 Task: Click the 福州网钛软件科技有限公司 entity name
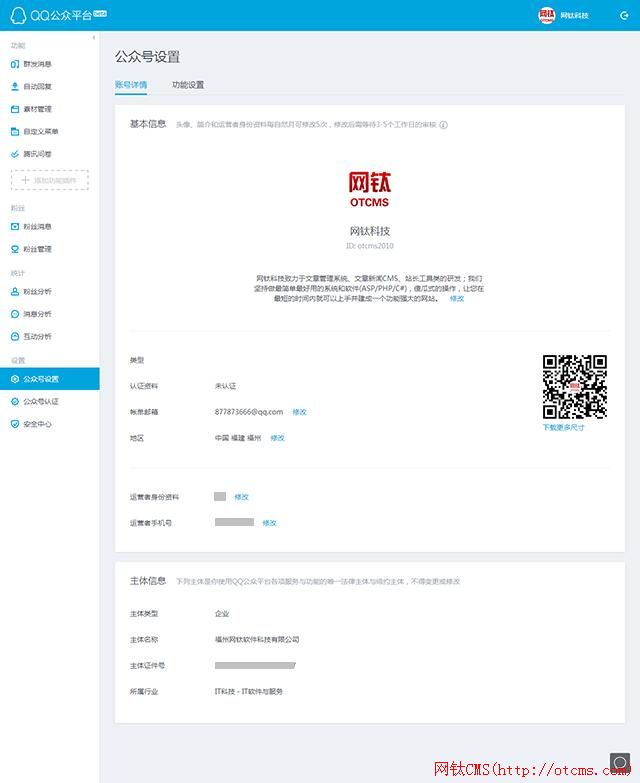click(257, 639)
